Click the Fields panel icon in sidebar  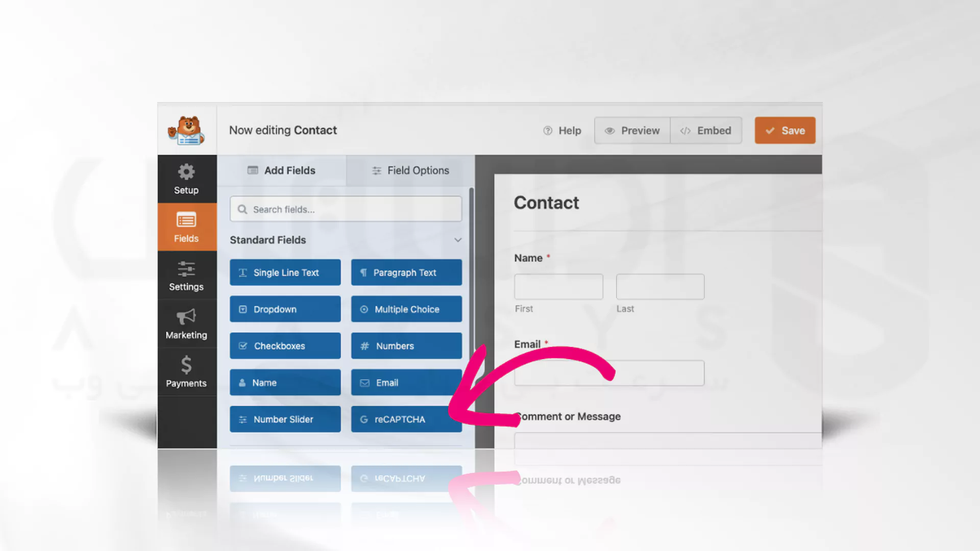[x=186, y=227]
